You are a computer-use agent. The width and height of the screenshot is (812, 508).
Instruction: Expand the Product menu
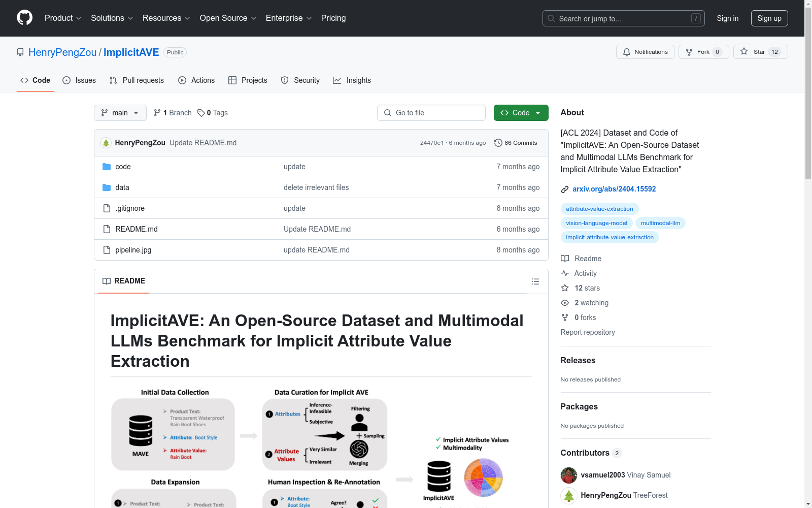coord(63,18)
